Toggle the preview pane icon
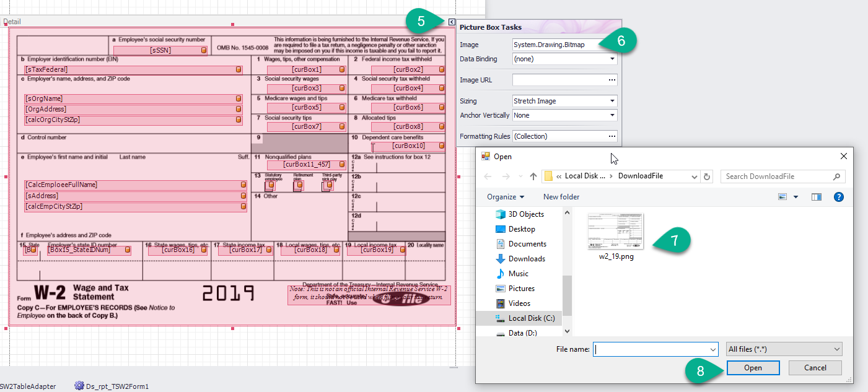The height and width of the screenshot is (392, 868). pyautogui.click(x=817, y=197)
